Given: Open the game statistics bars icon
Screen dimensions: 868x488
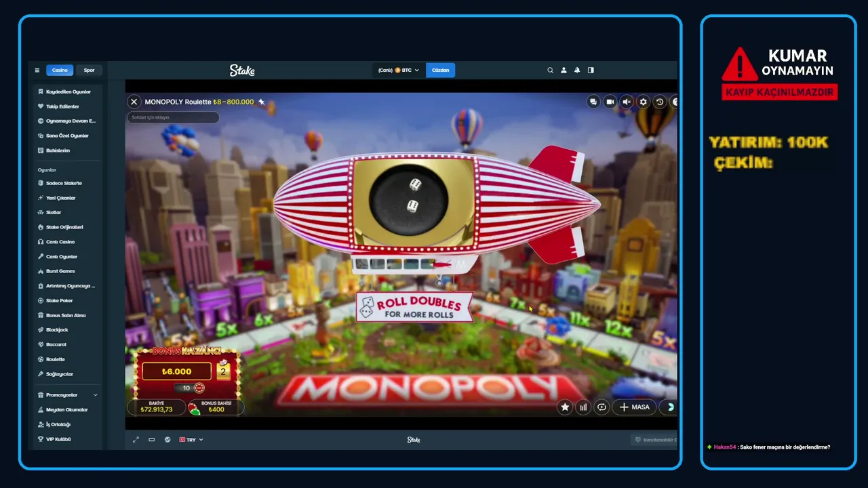Looking at the screenshot, I should tap(583, 407).
